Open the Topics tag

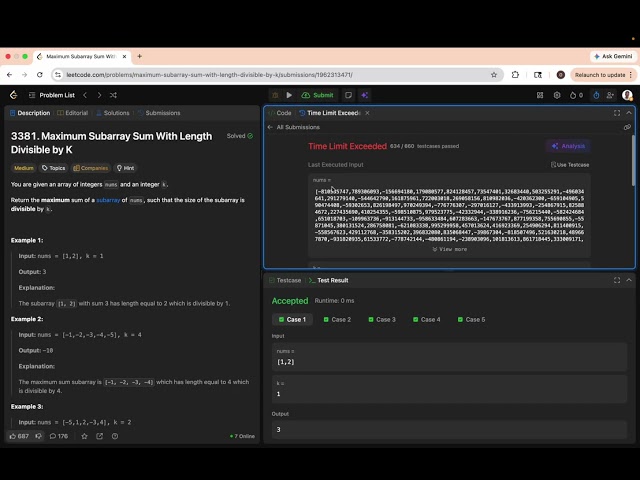click(53, 168)
